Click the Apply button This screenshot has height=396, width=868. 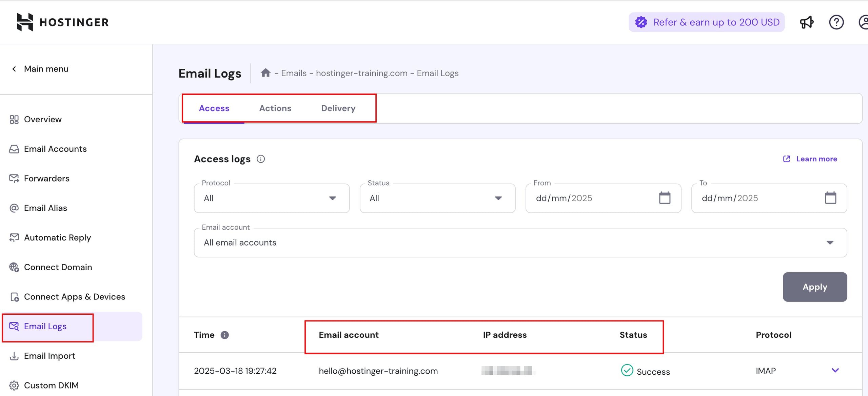click(x=815, y=287)
